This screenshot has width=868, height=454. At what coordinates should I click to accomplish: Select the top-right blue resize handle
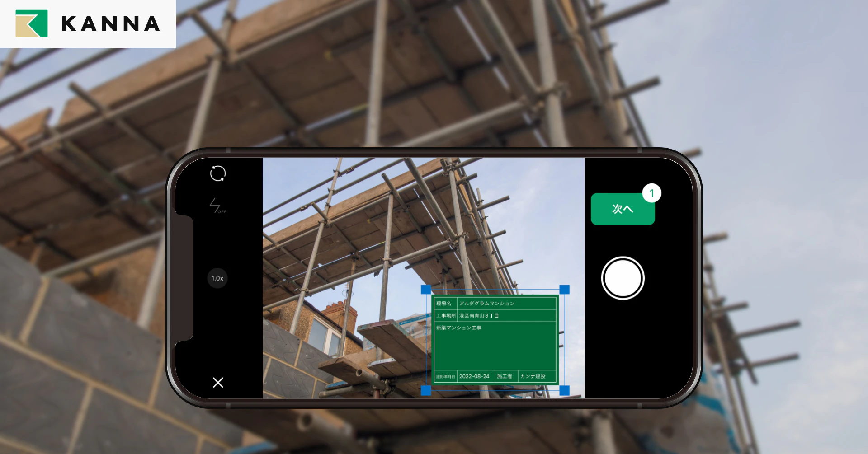coord(565,290)
